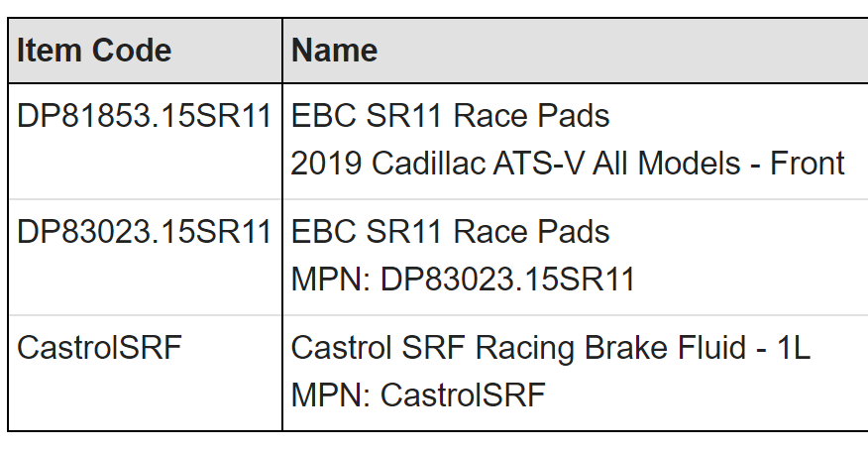Select the 2019 Cadillac ATS-V description line
The height and width of the screenshot is (450, 868).
(x=567, y=164)
